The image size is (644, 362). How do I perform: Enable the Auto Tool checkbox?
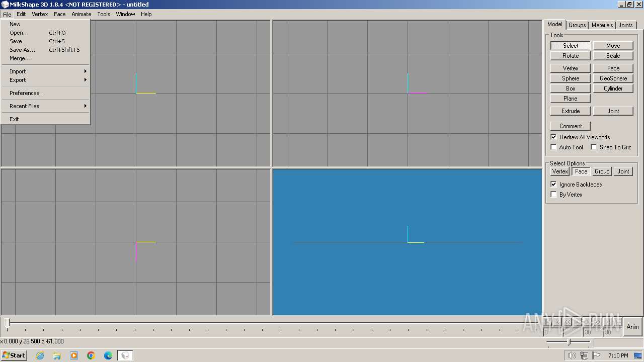pyautogui.click(x=567, y=147)
